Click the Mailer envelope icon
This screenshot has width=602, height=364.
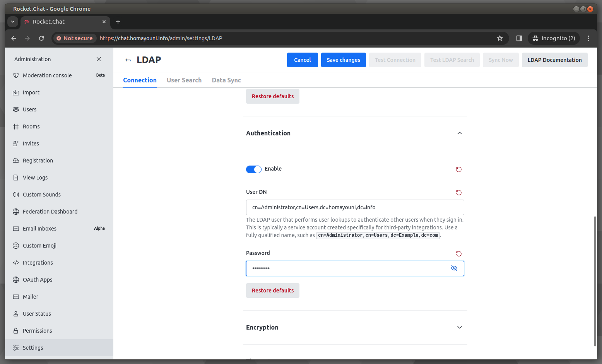pyautogui.click(x=16, y=297)
